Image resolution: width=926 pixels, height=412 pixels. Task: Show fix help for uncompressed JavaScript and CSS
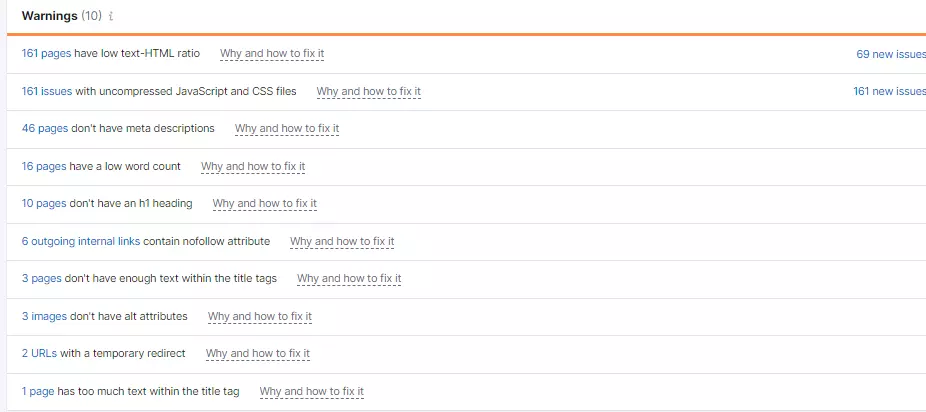click(x=369, y=91)
